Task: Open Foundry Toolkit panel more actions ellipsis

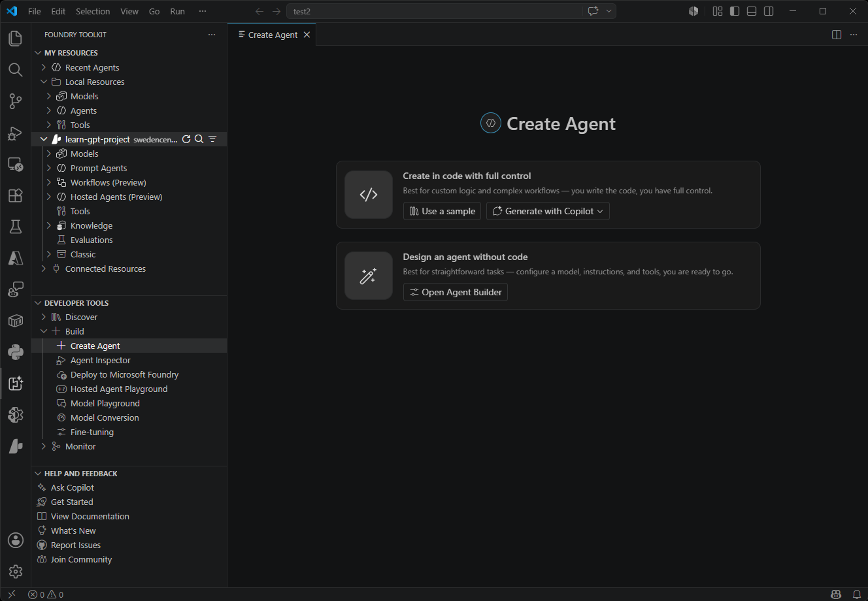Action: pos(212,35)
